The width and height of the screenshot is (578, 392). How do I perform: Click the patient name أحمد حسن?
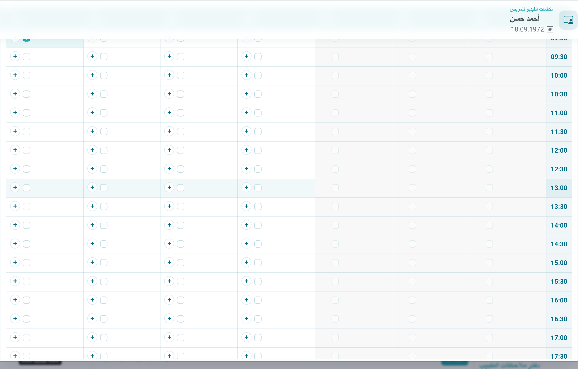(x=524, y=19)
